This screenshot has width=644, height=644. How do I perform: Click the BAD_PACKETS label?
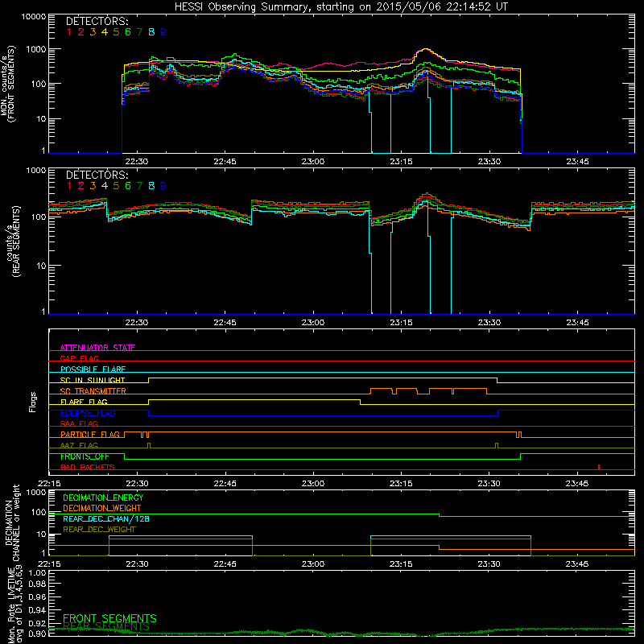[88, 467]
